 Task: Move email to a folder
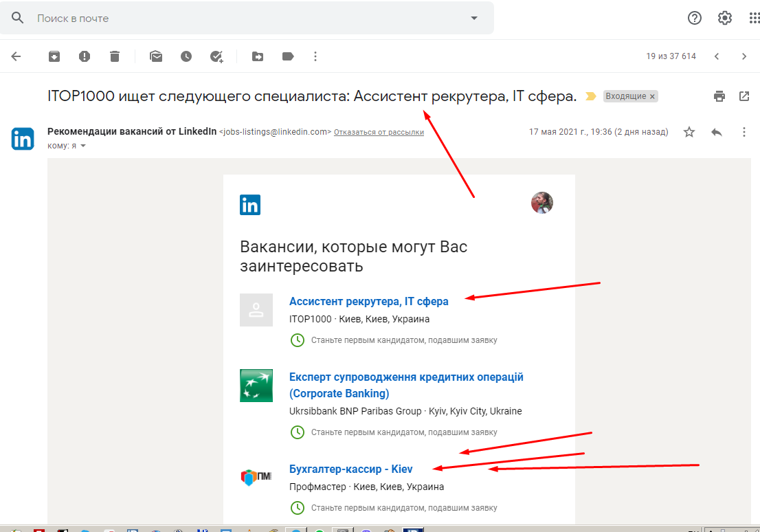coord(258,57)
